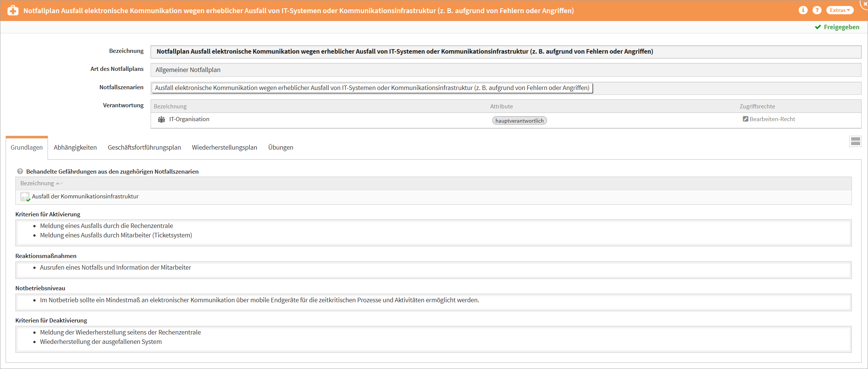This screenshot has height=369, width=868.
Task: Click the Verantwortung field label
Action: (123, 105)
